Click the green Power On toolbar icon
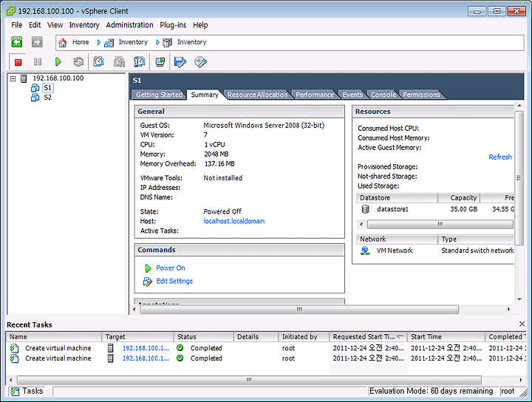Image resolution: width=532 pixels, height=402 pixels. pos(58,62)
